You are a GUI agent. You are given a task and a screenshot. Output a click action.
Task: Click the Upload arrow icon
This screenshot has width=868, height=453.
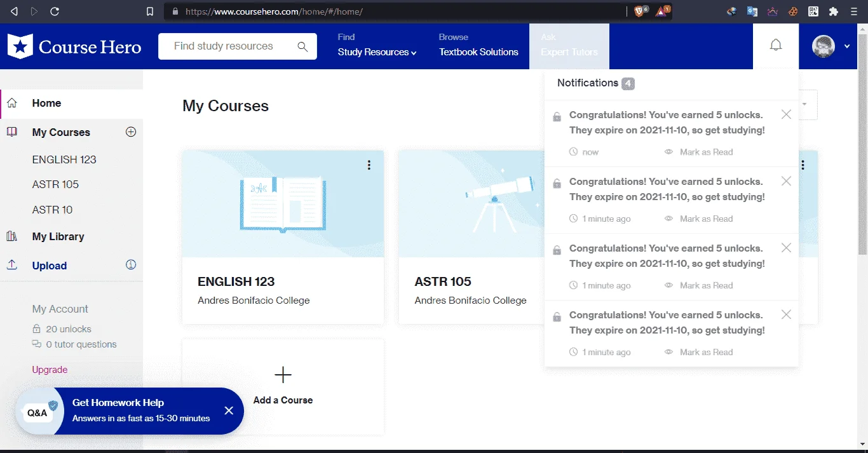12,265
